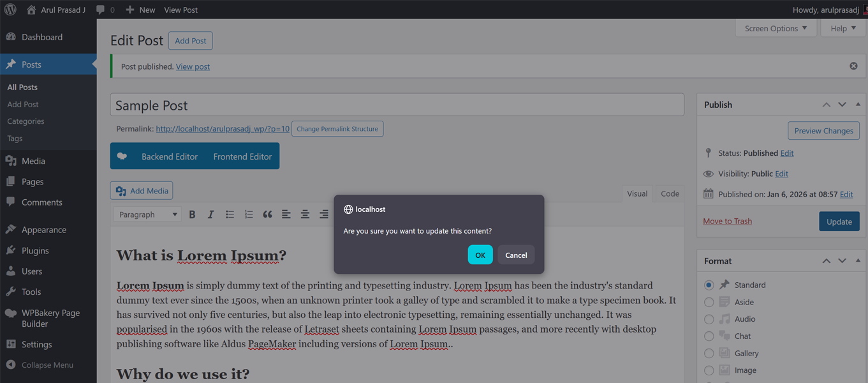Click the WordPress logo icon

click(10, 10)
